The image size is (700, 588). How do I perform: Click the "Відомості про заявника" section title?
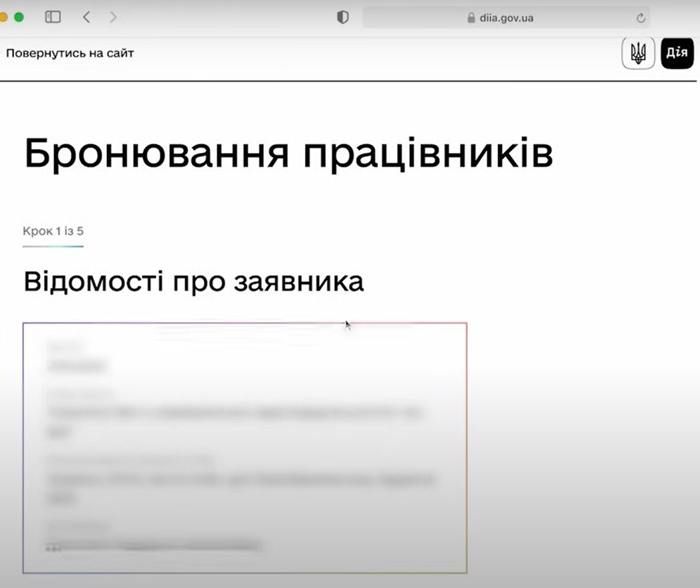click(193, 281)
